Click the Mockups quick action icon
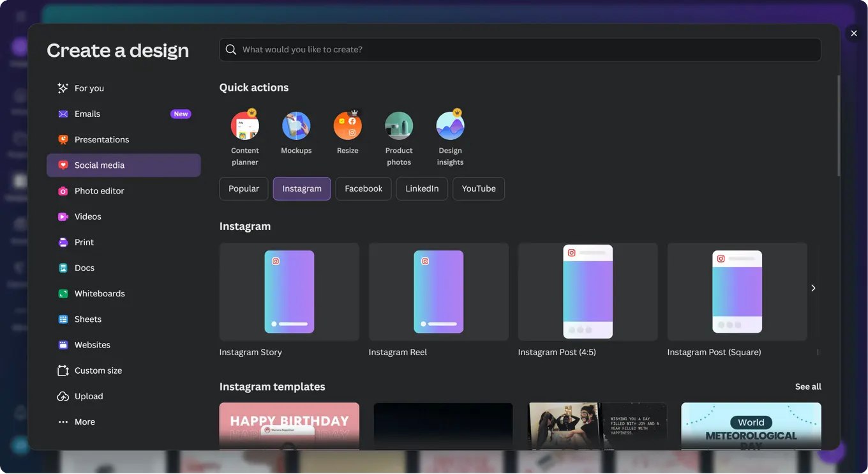 pos(296,126)
